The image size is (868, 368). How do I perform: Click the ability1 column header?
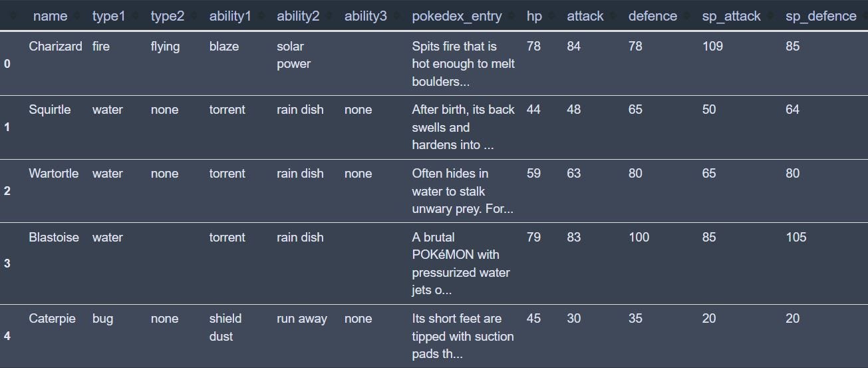click(x=230, y=16)
